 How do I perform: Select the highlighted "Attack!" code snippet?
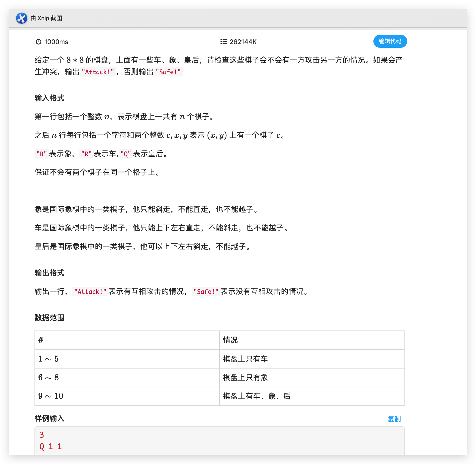click(98, 72)
